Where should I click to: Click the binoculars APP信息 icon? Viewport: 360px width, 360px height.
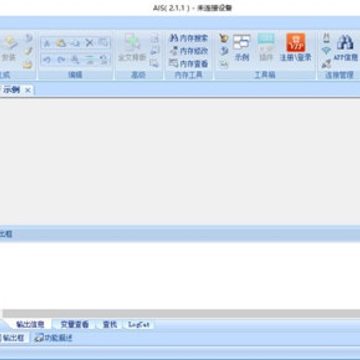(345, 48)
